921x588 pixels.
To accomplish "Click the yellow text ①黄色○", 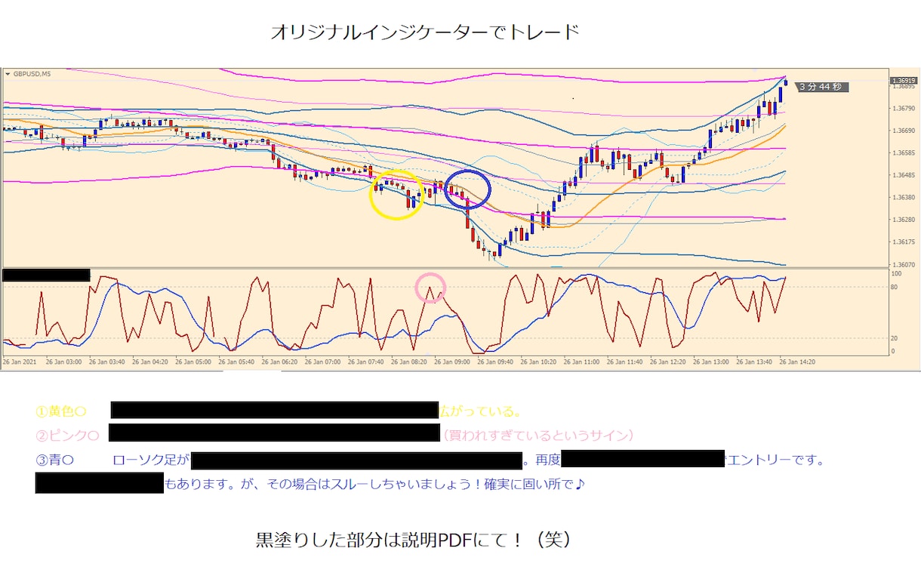I will coord(61,411).
